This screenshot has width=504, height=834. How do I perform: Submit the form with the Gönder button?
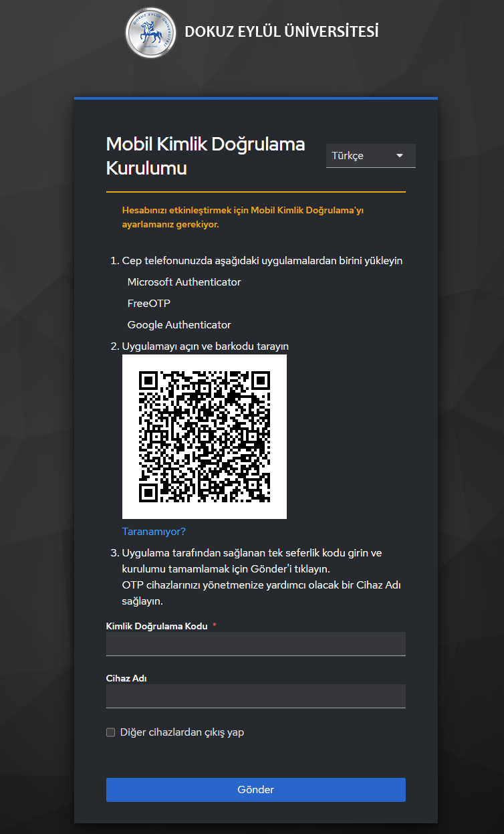[x=256, y=789]
